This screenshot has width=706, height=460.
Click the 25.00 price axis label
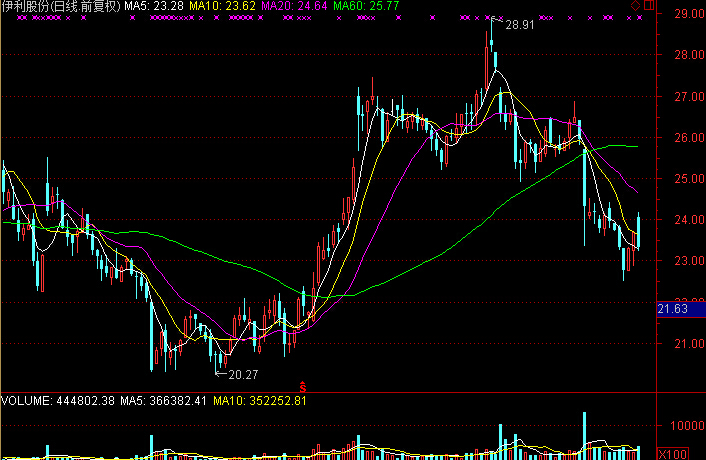(x=686, y=179)
